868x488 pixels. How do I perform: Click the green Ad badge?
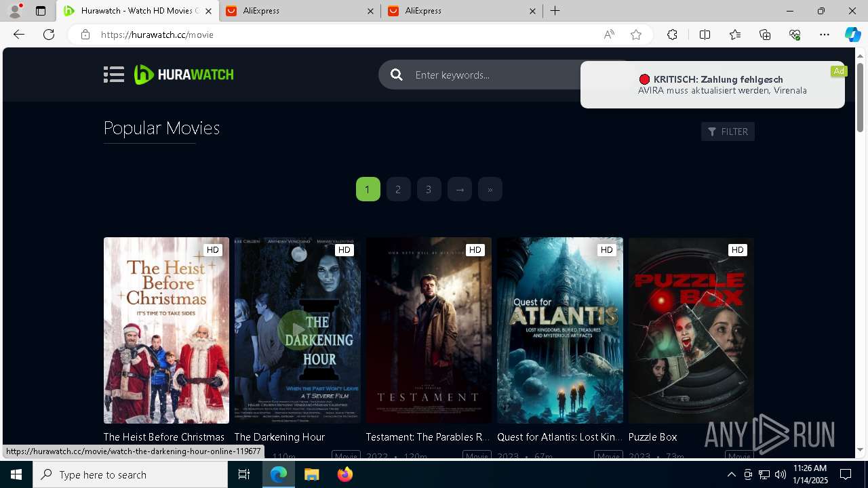[x=839, y=70]
